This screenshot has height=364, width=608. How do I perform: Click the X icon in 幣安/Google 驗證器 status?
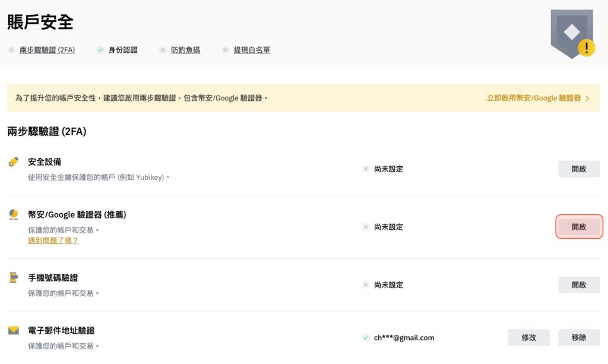365,227
